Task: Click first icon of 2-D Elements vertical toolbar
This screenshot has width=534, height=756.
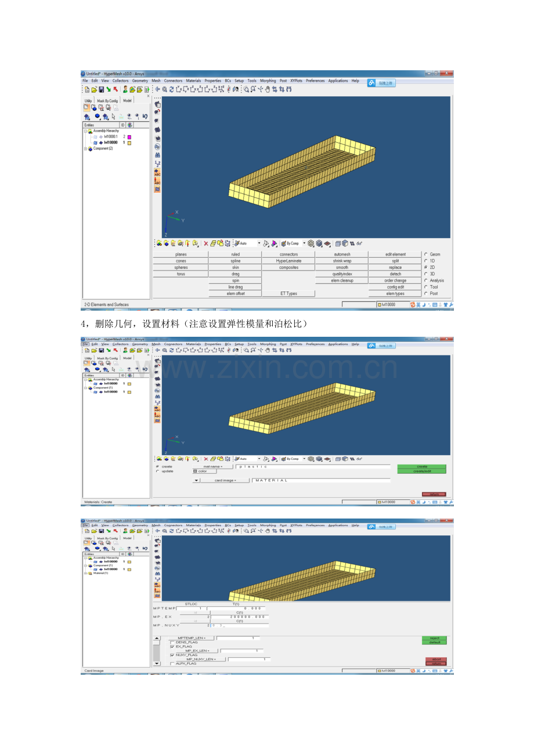Action: coord(157,105)
